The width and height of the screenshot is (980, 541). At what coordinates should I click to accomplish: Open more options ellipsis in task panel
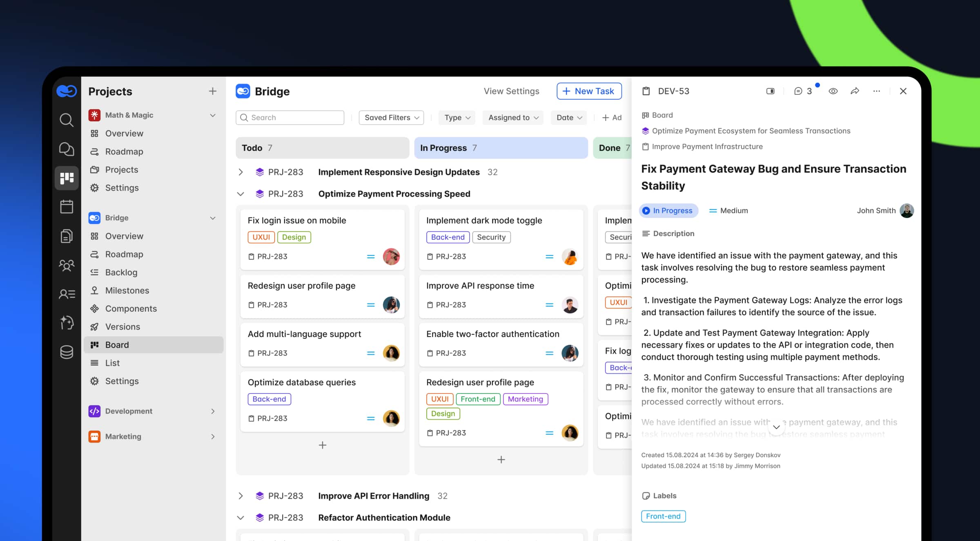(x=876, y=91)
